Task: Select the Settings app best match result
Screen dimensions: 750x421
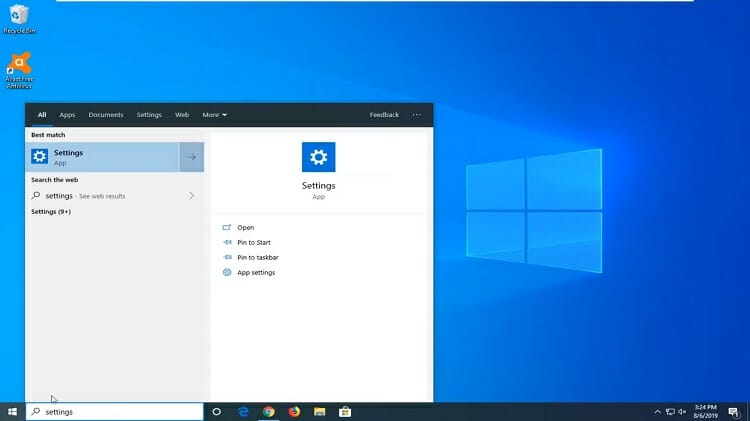Action: click(x=102, y=157)
